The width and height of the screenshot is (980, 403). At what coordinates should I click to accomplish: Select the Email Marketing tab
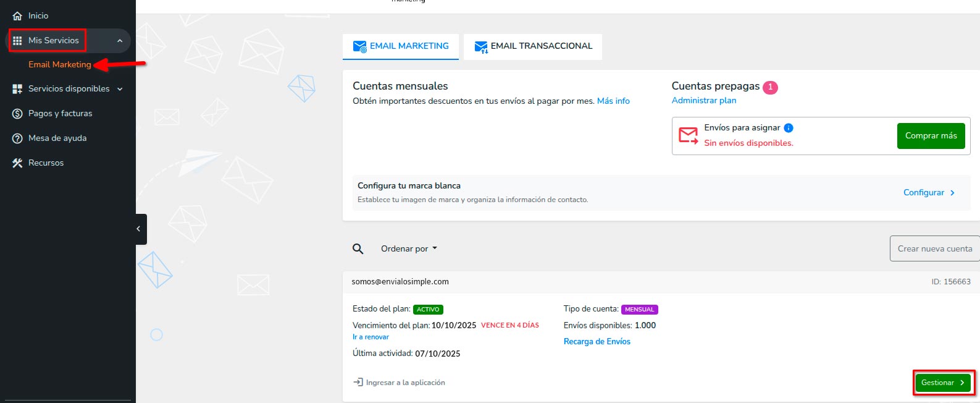click(x=401, y=46)
